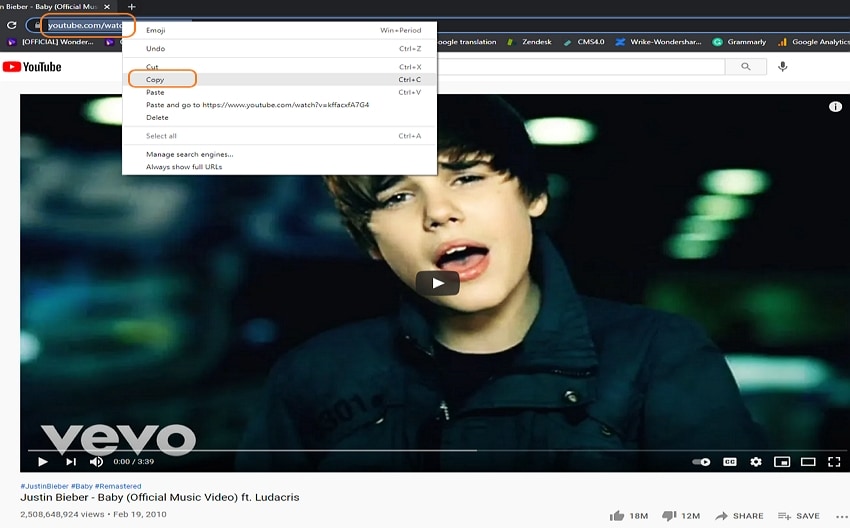The height and width of the screenshot is (528, 850).
Task: Choose Paste from the context menu
Action: 279,92
